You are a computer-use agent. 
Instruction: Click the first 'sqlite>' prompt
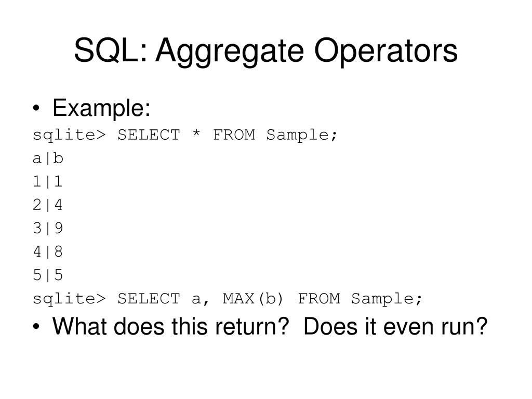(69, 136)
